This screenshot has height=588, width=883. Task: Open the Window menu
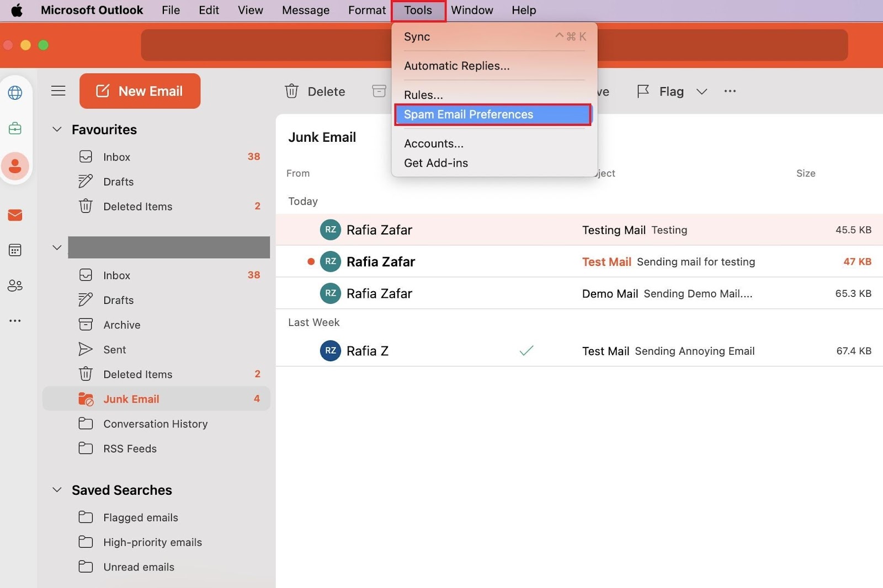point(472,10)
